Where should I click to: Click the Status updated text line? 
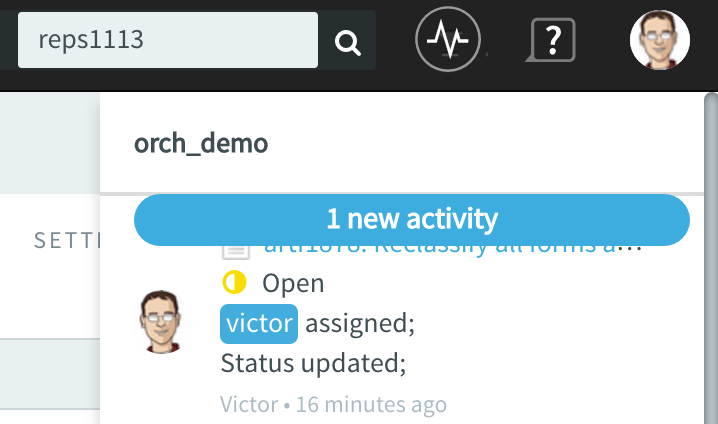pyautogui.click(x=313, y=364)
